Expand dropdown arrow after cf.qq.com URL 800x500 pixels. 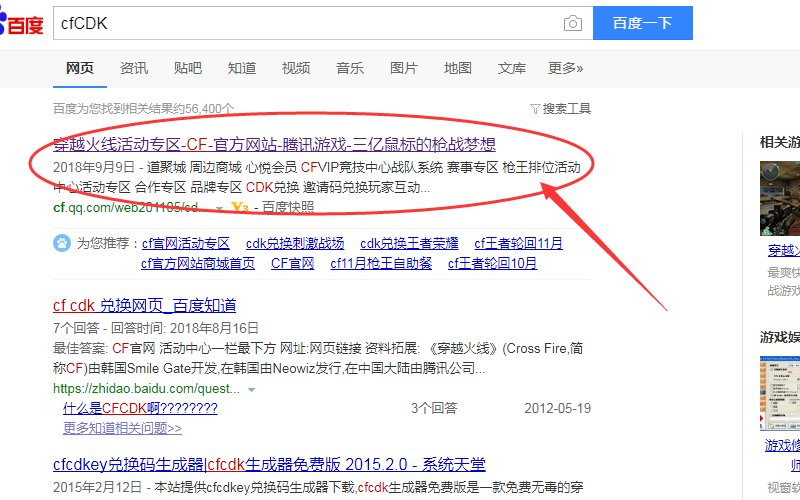click(219, 209)
